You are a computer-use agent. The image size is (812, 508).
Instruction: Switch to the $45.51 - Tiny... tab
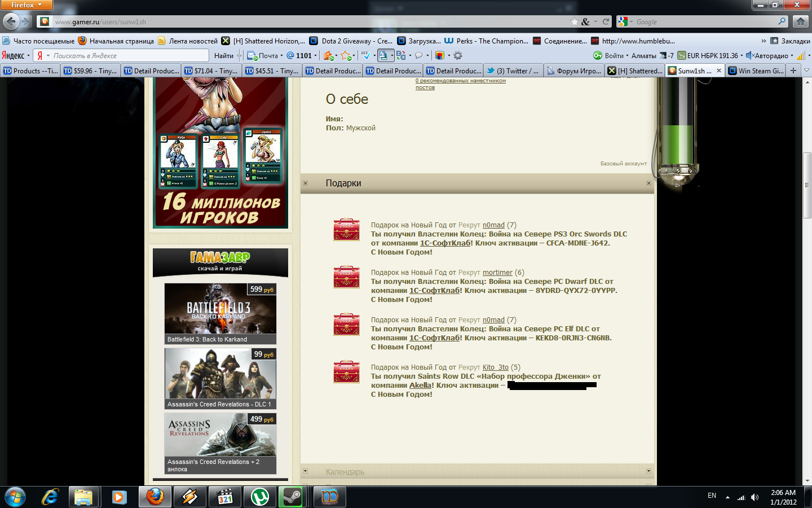[x=272, y=71]
